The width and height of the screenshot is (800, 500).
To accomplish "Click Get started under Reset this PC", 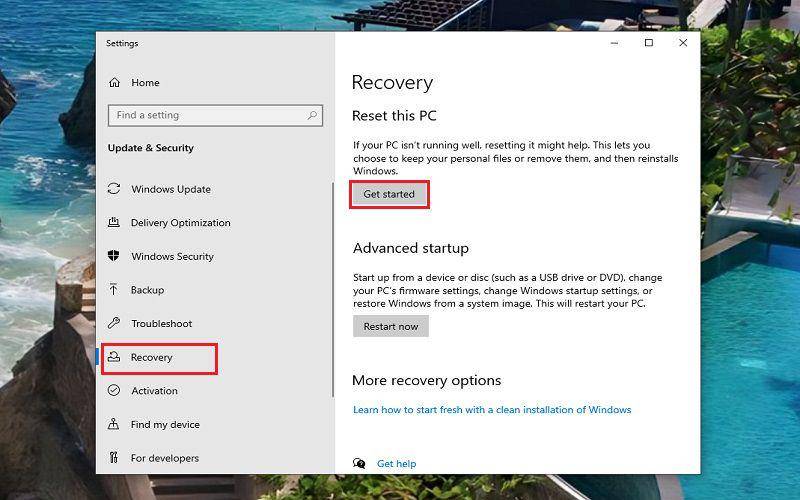I will pyautogui.click(x=389, y=194).
